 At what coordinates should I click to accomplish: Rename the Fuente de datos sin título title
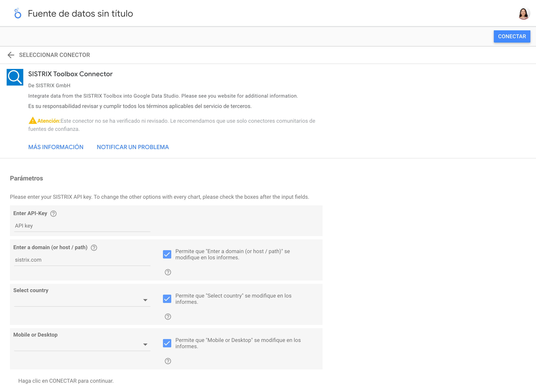pos(80,13)
